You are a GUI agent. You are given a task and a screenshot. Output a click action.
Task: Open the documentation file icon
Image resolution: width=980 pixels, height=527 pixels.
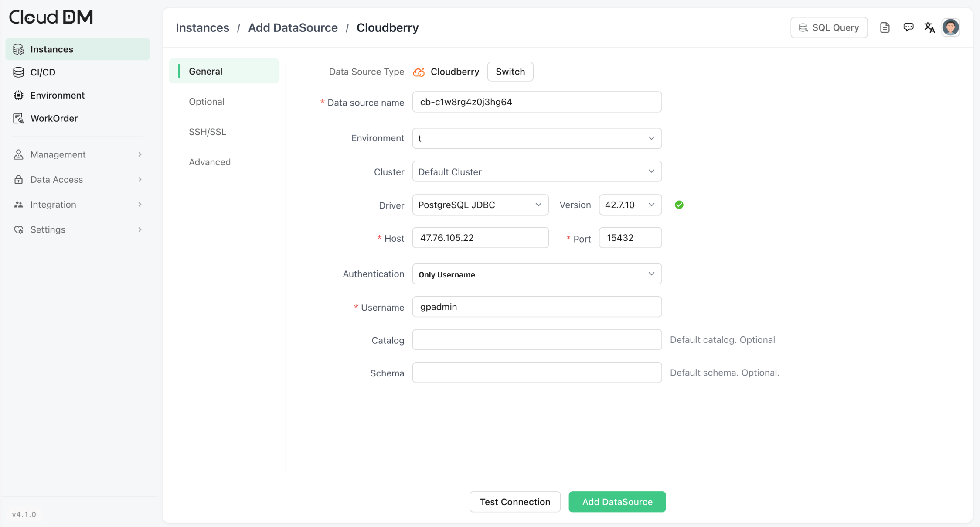point(885,27)
